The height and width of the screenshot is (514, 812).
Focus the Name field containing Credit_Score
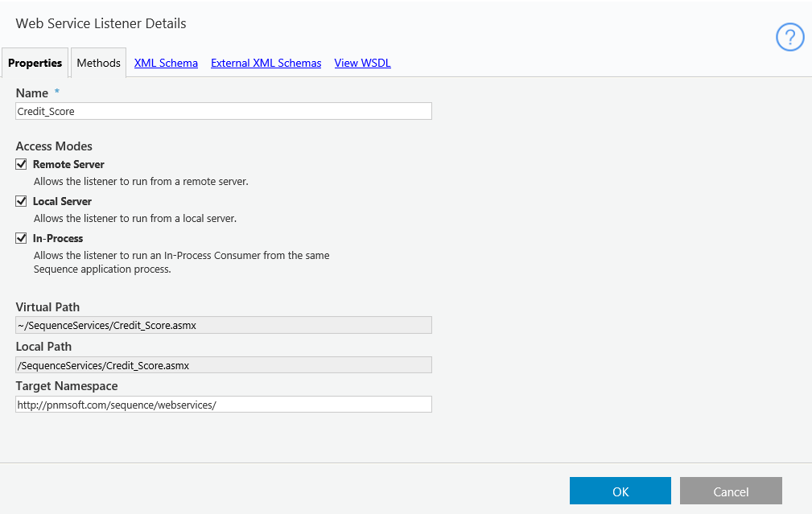pyautogui.click(x=224, y=111)
